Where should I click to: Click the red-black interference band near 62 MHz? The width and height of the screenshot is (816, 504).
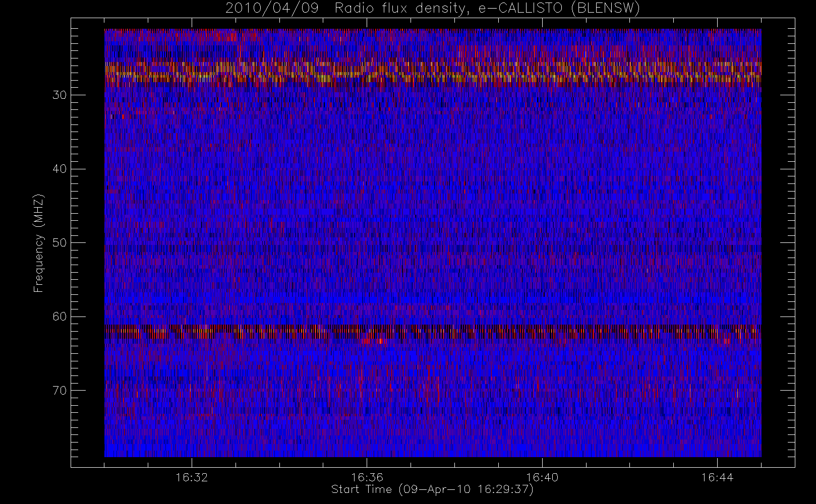[433, 333]
